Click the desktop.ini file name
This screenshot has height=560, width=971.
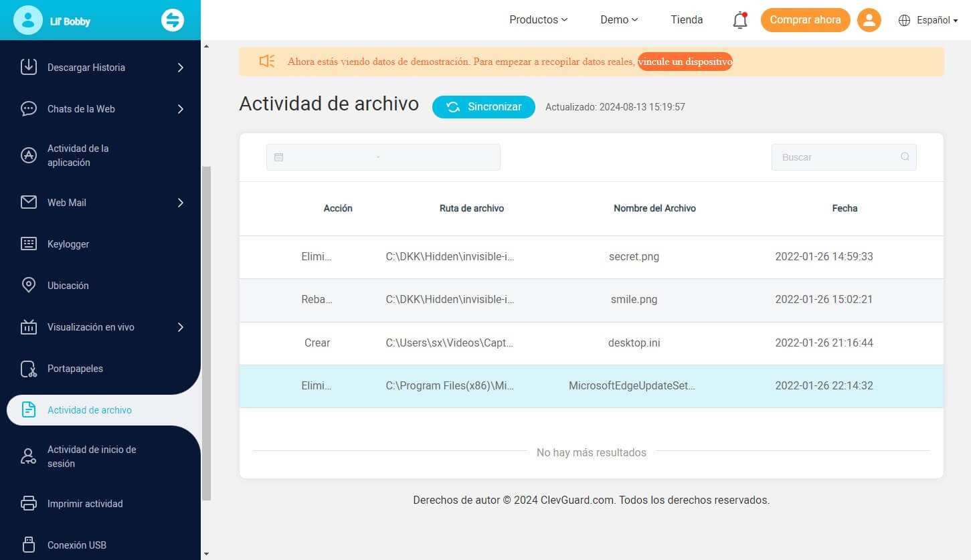[634, 343]
